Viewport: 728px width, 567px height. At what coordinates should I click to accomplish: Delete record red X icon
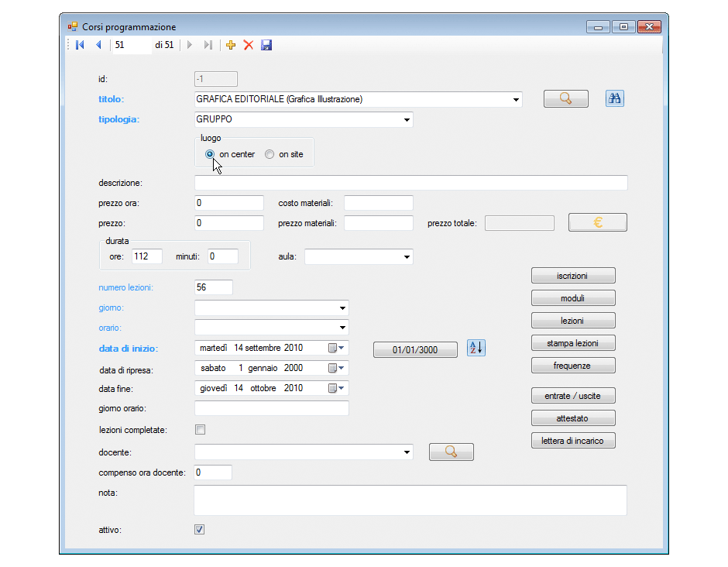pos(249,45)
